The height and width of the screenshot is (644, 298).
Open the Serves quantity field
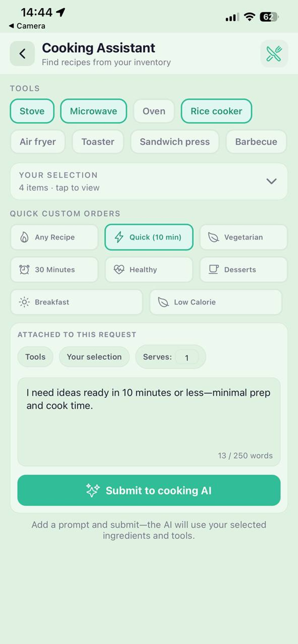pyautogui.click(x=187, y=357)
